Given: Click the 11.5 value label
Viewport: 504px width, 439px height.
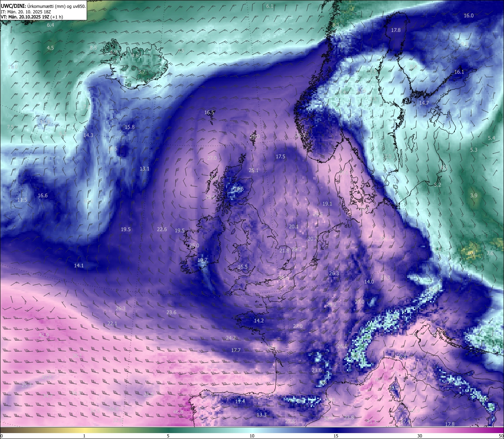Looking at the screenshot, I should (x=22, y=200).
